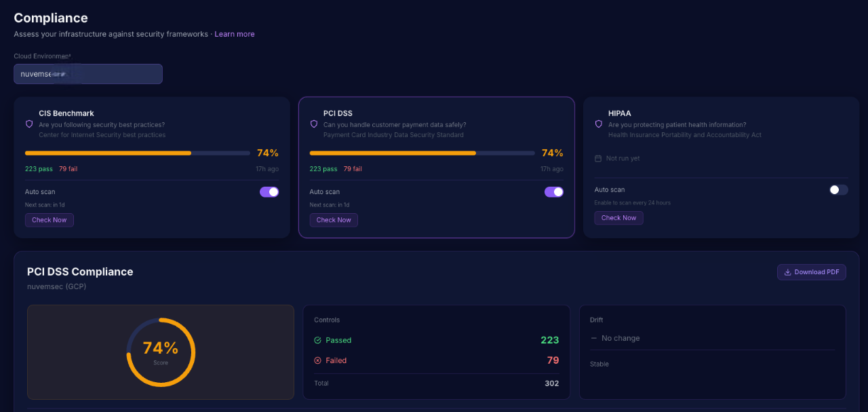Click the dash icon beside 'No change'
Viewport: 868px width, 412px height.
593,338
